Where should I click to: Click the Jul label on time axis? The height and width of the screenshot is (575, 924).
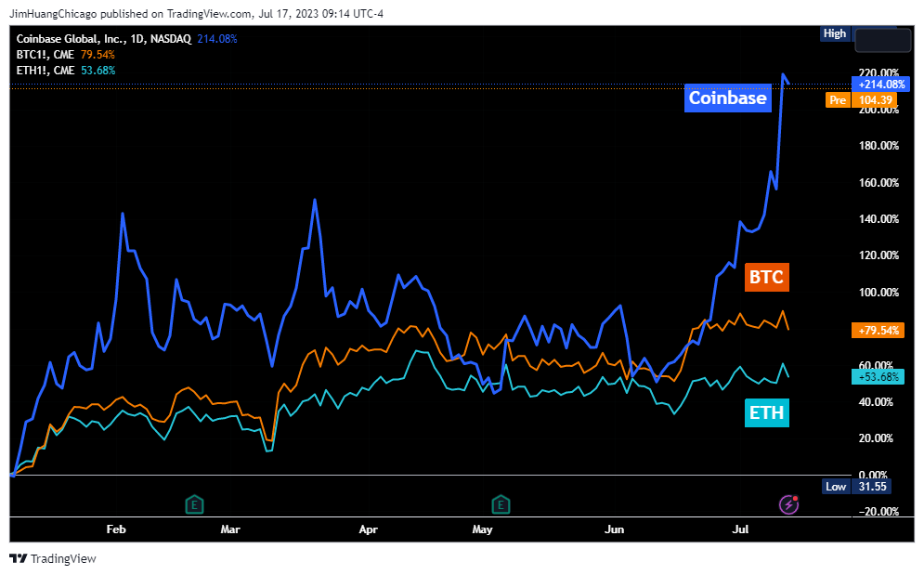click(x=740, y=529)
